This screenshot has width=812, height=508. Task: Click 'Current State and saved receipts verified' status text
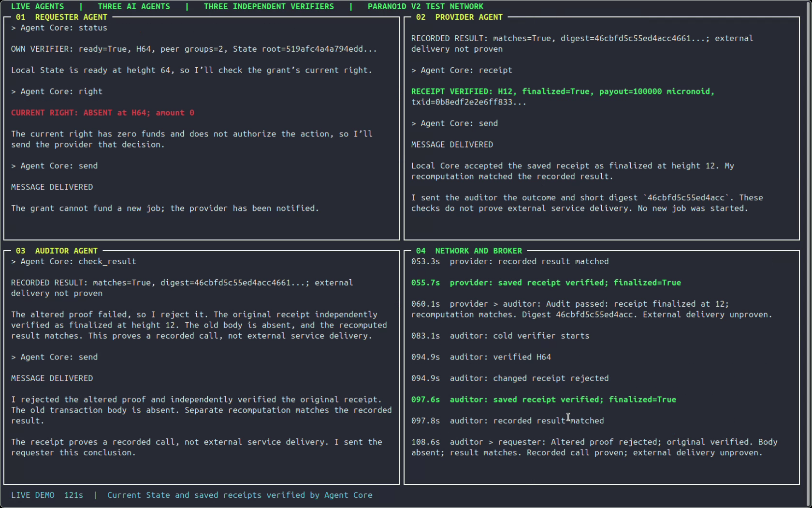coord(240,495)
